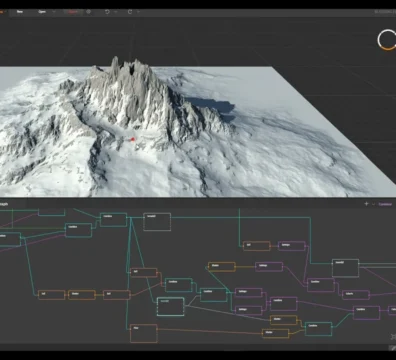Select the orange node between the two red nodes
The height and width of the screenshot is (360, 396).
pos(82,295)
